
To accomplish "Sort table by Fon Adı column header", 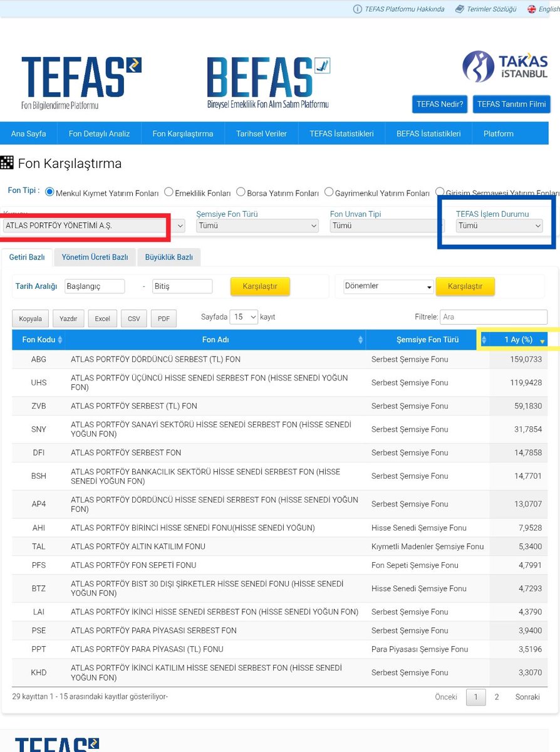I will (216, 340).
